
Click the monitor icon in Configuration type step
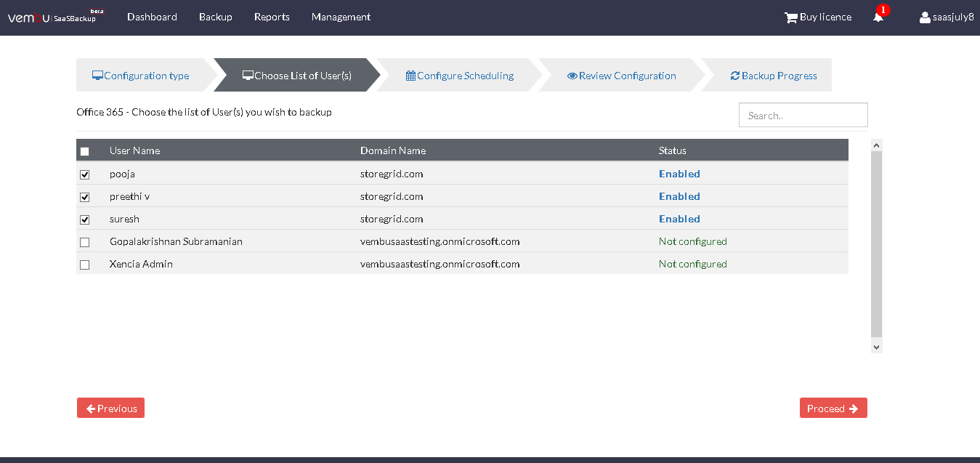pyautogui.click(x=97, y=76)
